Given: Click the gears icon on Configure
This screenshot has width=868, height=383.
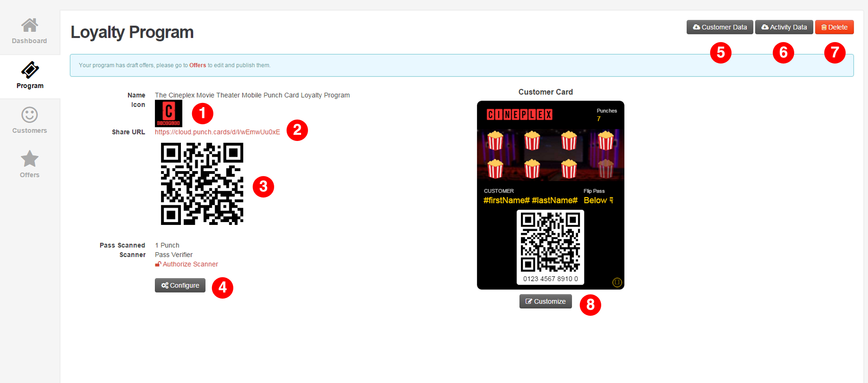Looking at the screenshot, I should 165,285.
